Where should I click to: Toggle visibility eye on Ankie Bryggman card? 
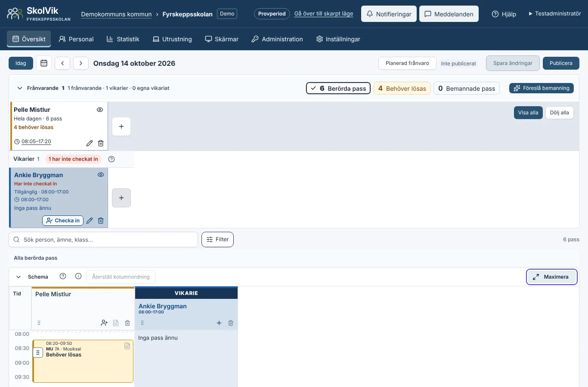[101, 175]
